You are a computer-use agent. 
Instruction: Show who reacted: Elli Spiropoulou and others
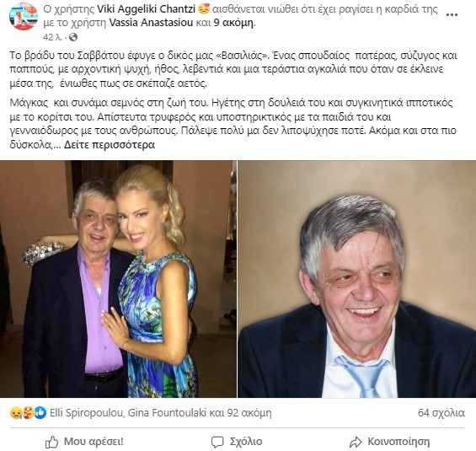tap(161, 413)
